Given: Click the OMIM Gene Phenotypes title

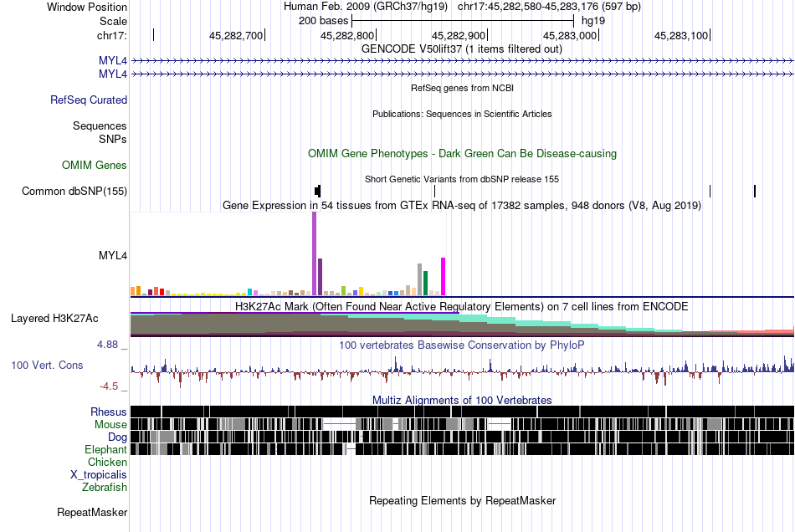Looking at the screenshot, I should pos(463,154).
